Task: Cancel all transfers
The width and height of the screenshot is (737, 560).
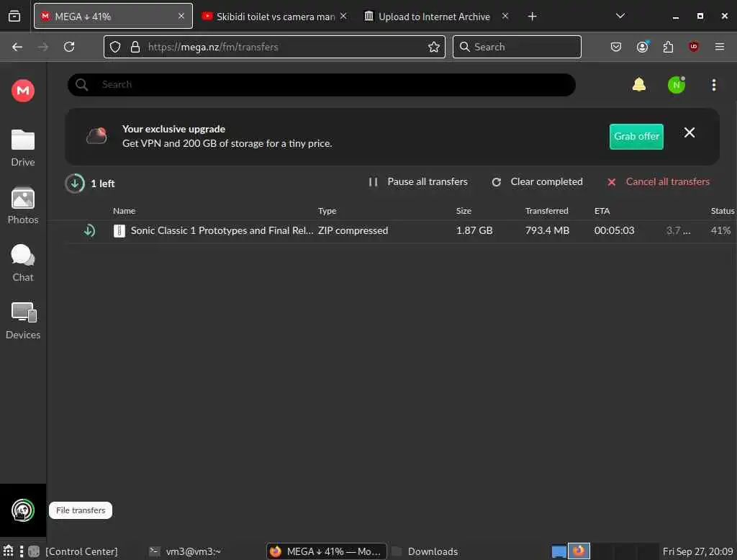Action: tap(658, 181)
